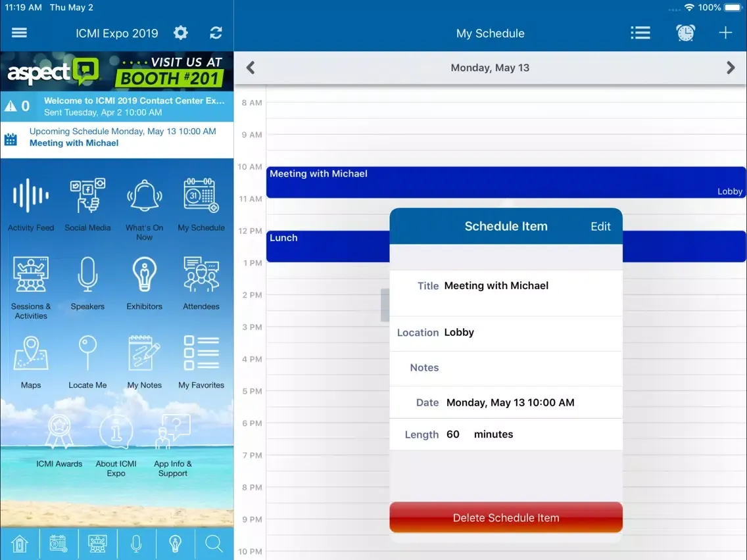747x560 pixels.
Task: Tap the home icon in bottom bar
Action: point(20,544)
